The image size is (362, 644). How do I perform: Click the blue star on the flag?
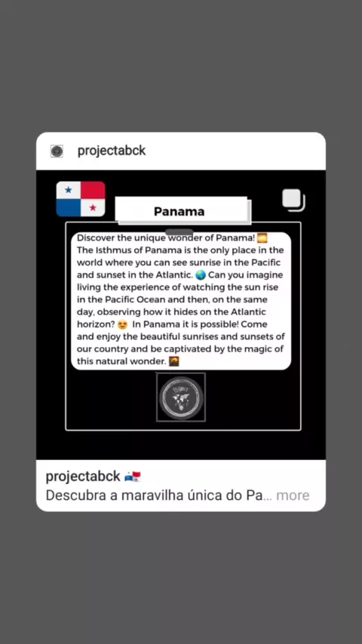pyautogui.click(x=68, y=190)
